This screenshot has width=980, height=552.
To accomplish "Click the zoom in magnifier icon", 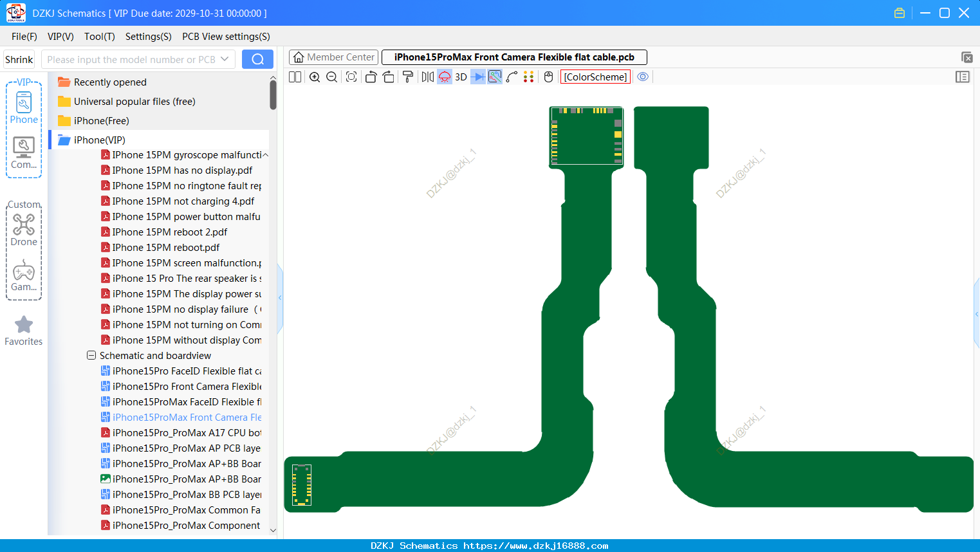I will point(315,77).
